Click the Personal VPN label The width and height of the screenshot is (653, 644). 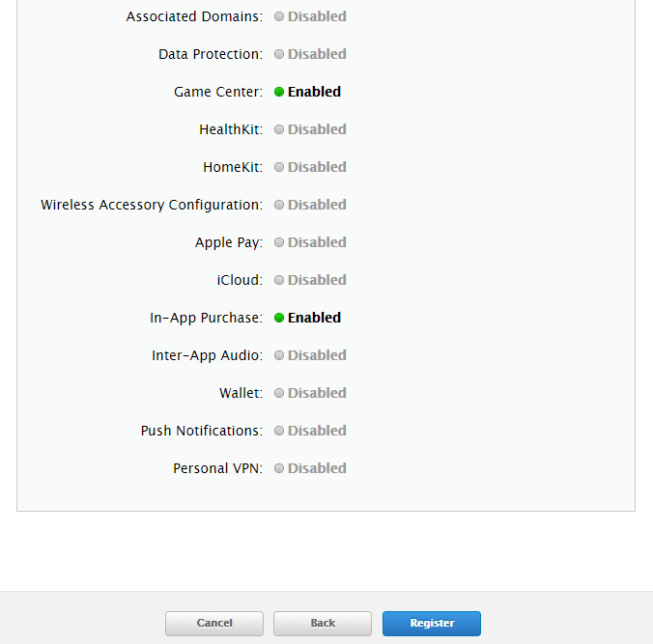217,468
